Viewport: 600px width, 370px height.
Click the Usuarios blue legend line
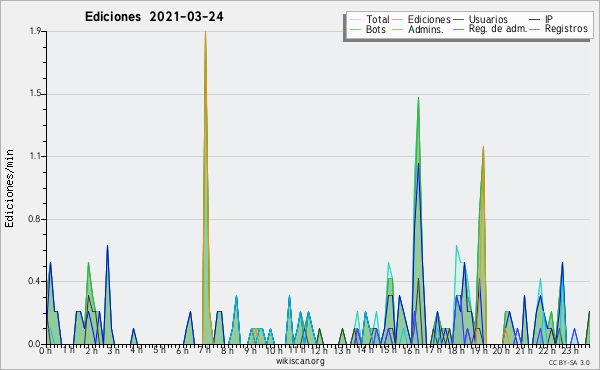458,20
